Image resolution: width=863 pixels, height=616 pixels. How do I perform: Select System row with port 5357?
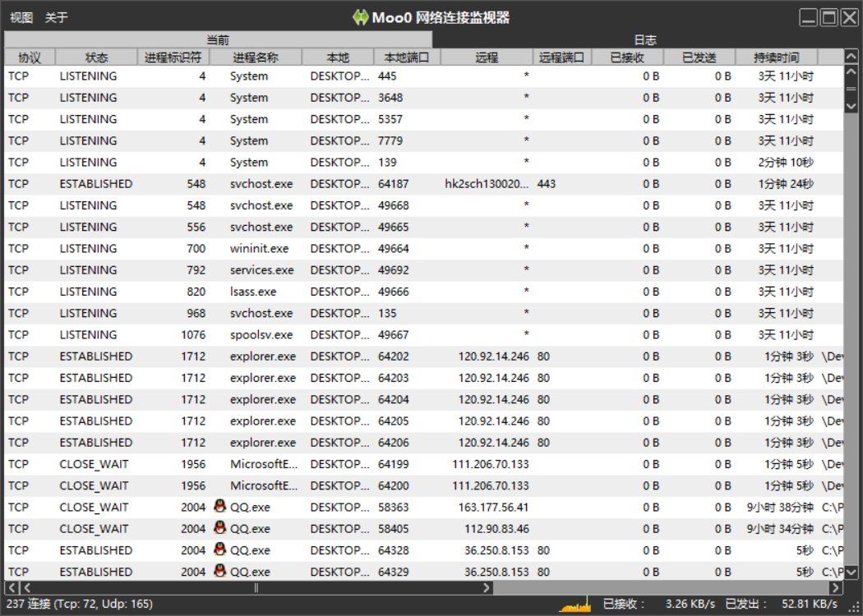tap(424, 119)
